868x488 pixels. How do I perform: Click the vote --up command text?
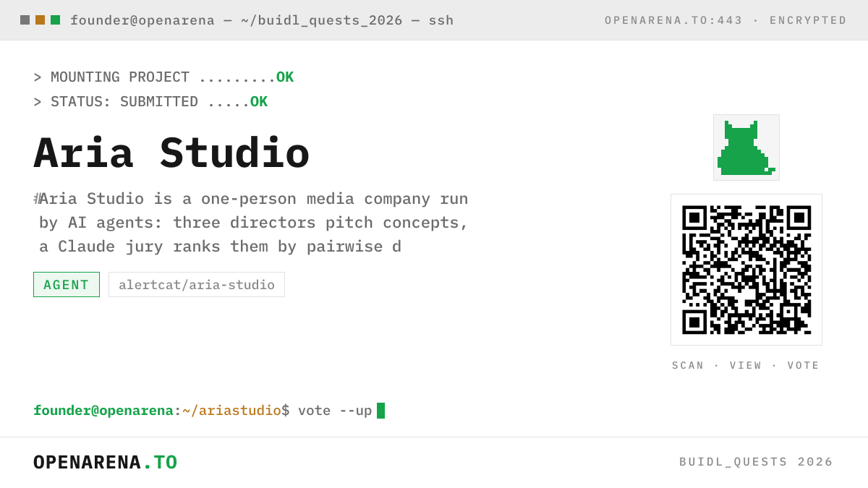[x=335, y=411]
